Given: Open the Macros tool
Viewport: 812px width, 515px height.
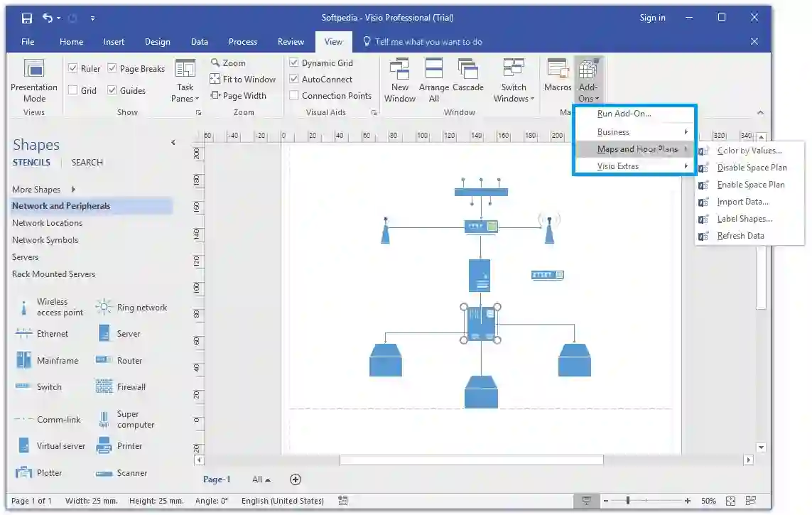Looking at the screenshot, I should pos(558,80).
